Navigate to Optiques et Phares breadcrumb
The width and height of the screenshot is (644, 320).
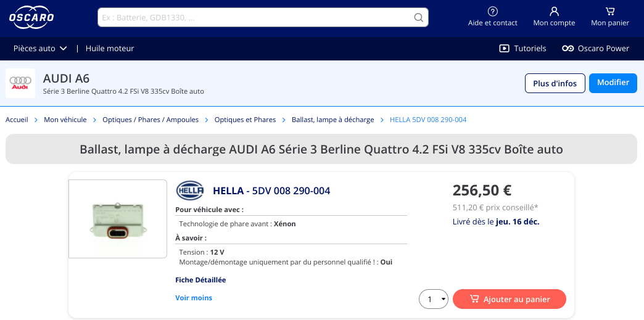pyautogui.click(x=245, y=120)
